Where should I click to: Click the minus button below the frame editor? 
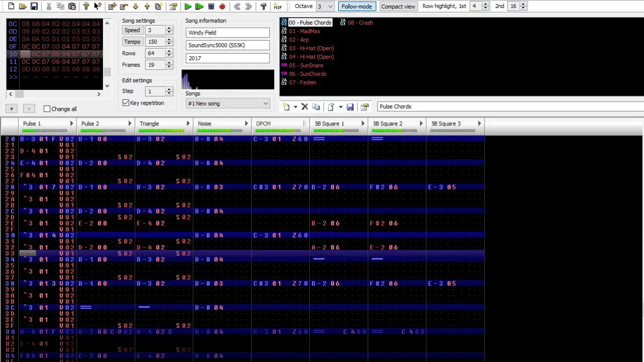(x=29, y=109)
